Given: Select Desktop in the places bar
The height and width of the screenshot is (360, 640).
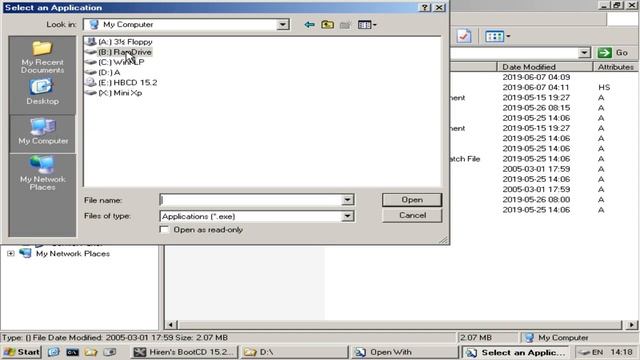Looking at the screenshot, I should point(42,92).
